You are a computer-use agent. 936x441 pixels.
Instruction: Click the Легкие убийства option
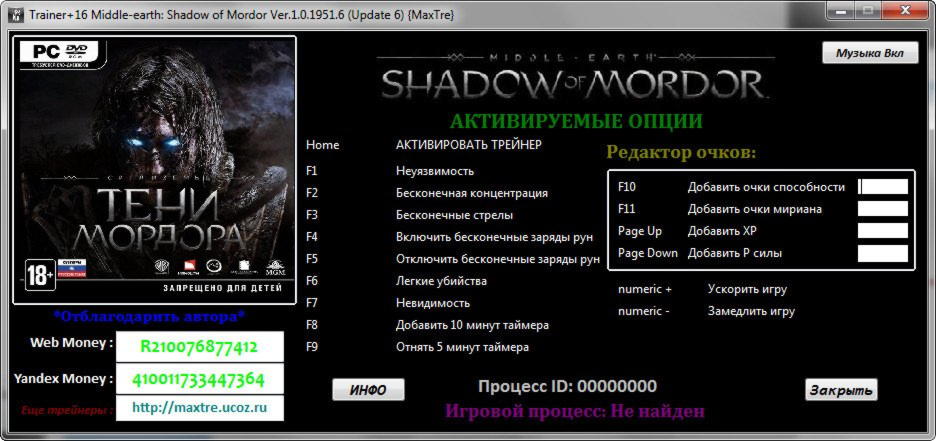click(x=441, y=280)
